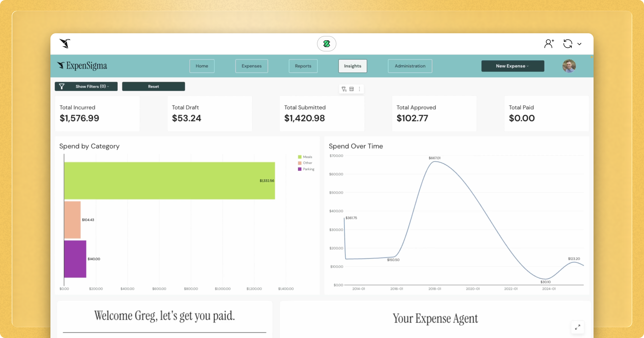
Task: Click the 2018-01 axis label
Action: [435, 289]
